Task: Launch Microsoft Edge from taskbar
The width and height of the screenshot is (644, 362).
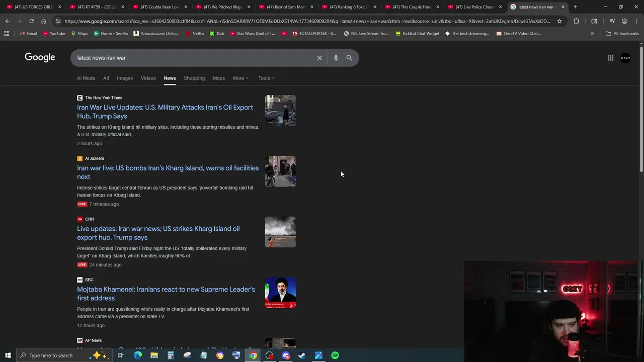Action: point(137,355)
